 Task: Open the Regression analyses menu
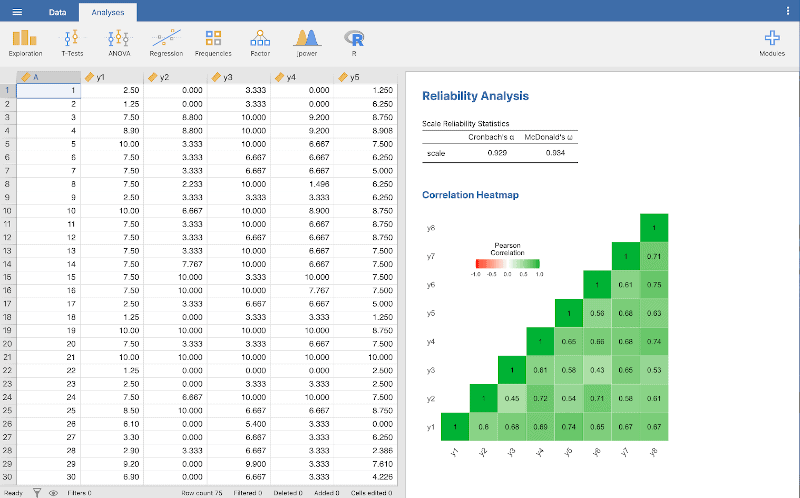tap(166, 42)
